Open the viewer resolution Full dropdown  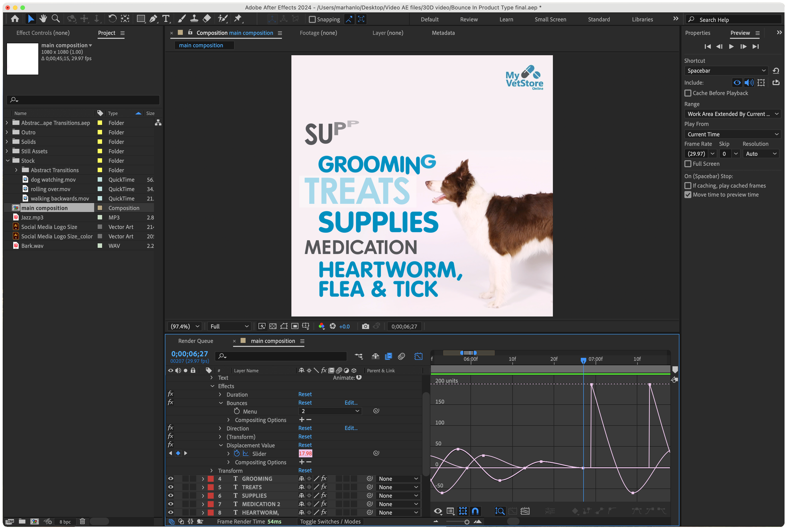point(229,326)
